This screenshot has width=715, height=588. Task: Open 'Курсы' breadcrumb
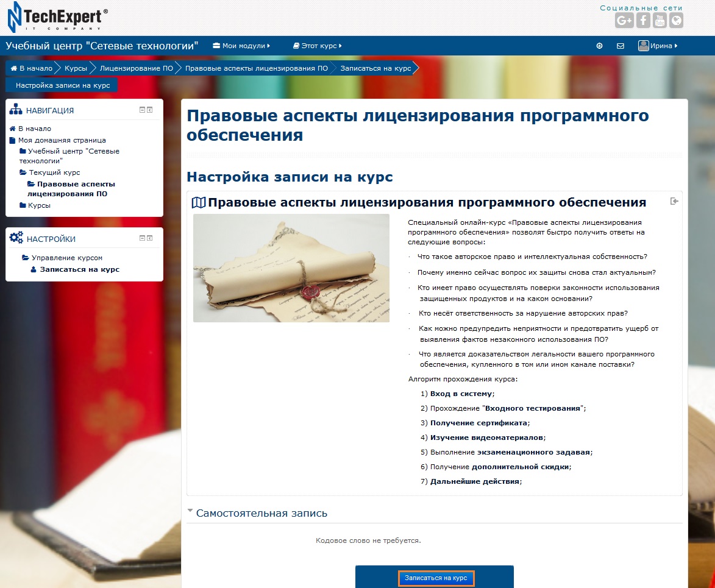point(76,68)
